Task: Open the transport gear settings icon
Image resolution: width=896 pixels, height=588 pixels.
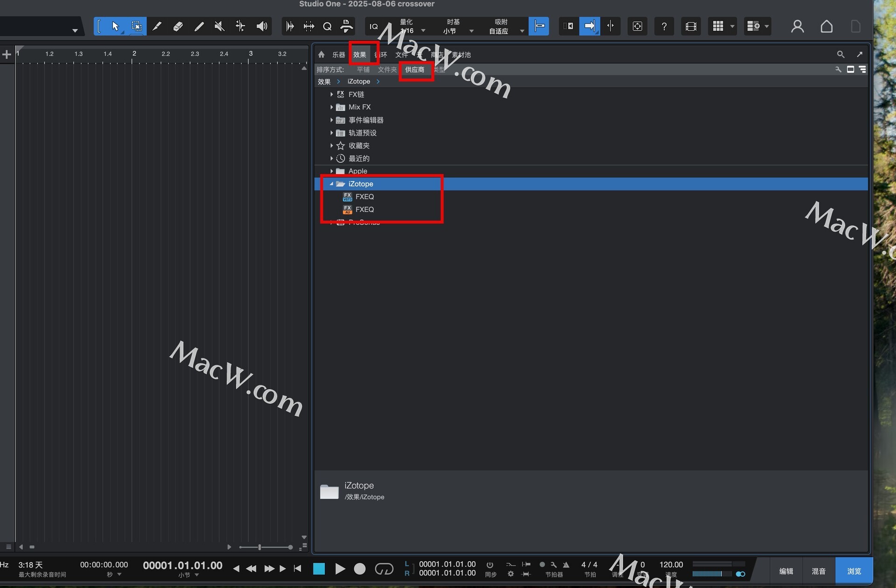Action: coord(511,574)
